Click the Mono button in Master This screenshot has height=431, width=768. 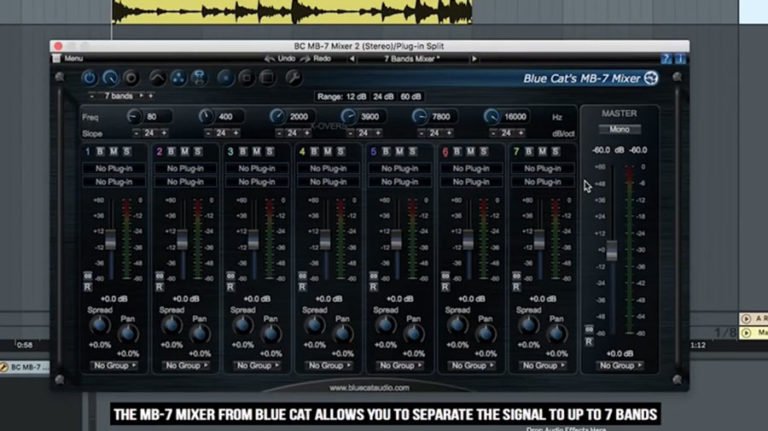click(619, 129)
